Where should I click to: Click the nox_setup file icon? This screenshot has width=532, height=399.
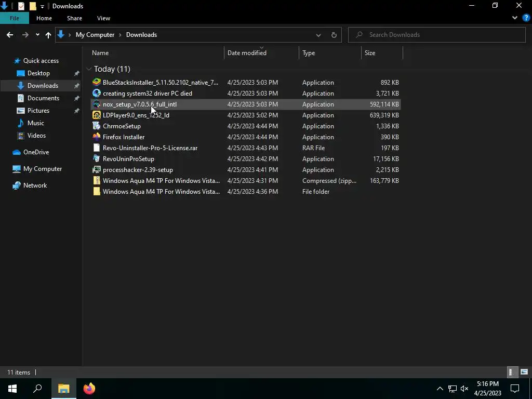point(97,104)
